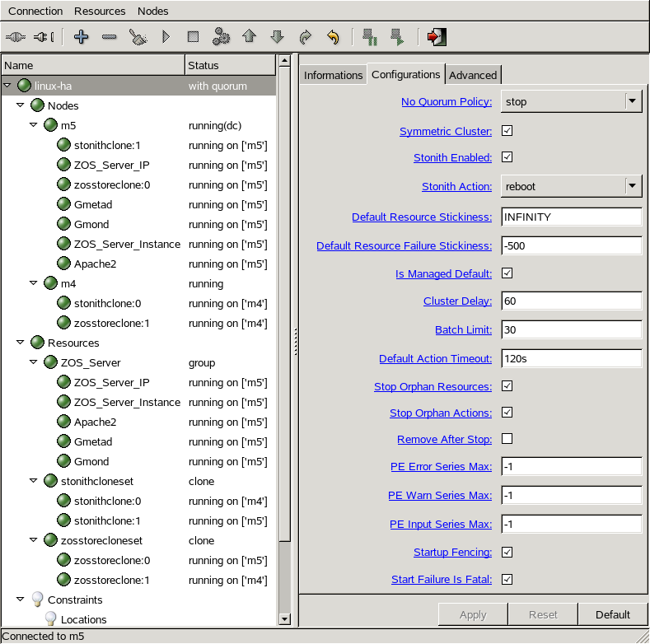This screenshot has width=650, height=644.
Task: Open the Stonith Action dropdown
Action: point(633,186)
